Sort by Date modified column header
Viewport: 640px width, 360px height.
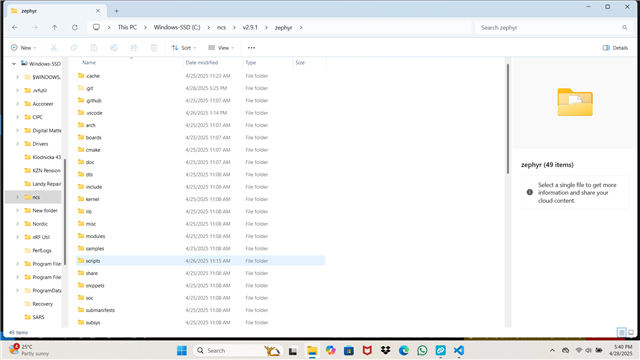point(202,62)
